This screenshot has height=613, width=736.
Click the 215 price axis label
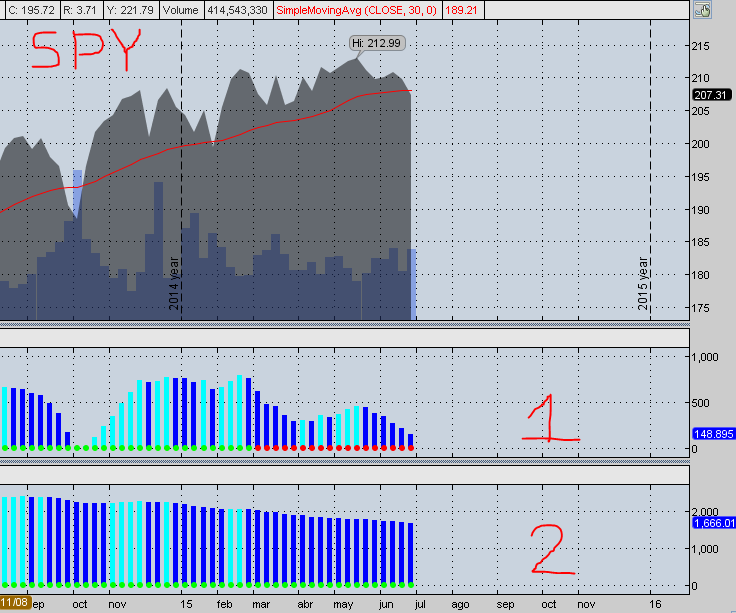(700, 46)
